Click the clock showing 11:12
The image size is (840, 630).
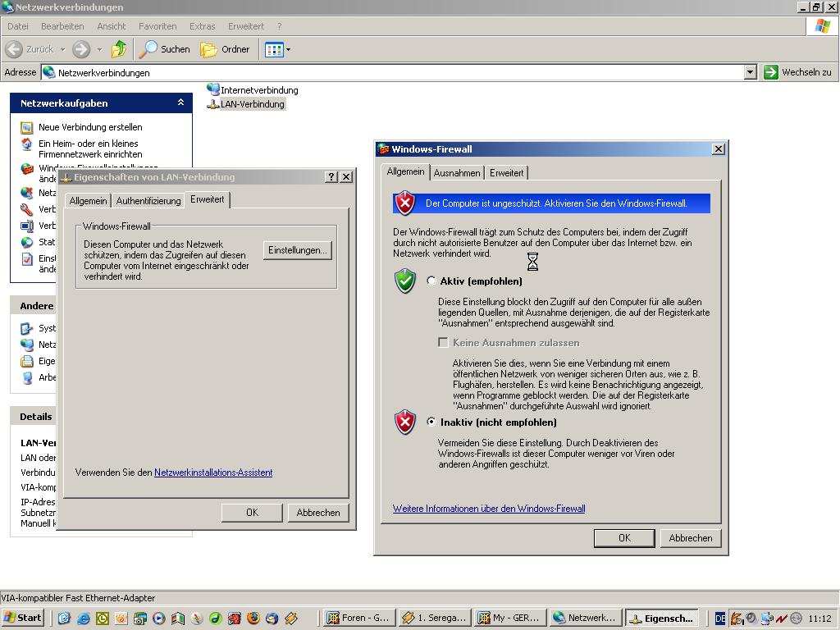pyautogui.click(x=819, y=619)
